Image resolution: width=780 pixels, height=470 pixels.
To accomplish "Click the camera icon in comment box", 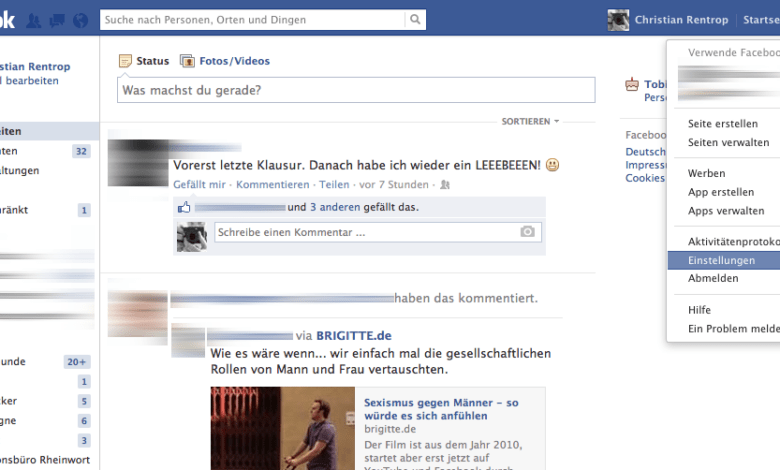I will 527,232.
